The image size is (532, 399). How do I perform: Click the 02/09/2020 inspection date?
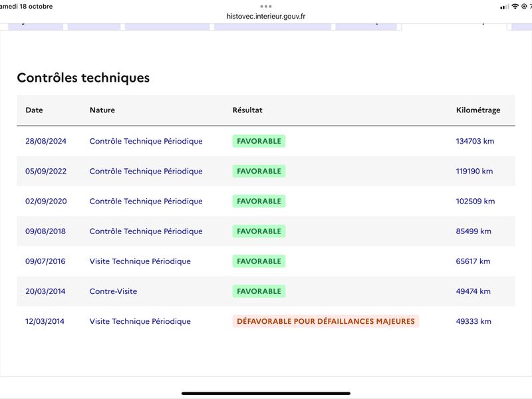pyautogui.click(x=46, y=201)
